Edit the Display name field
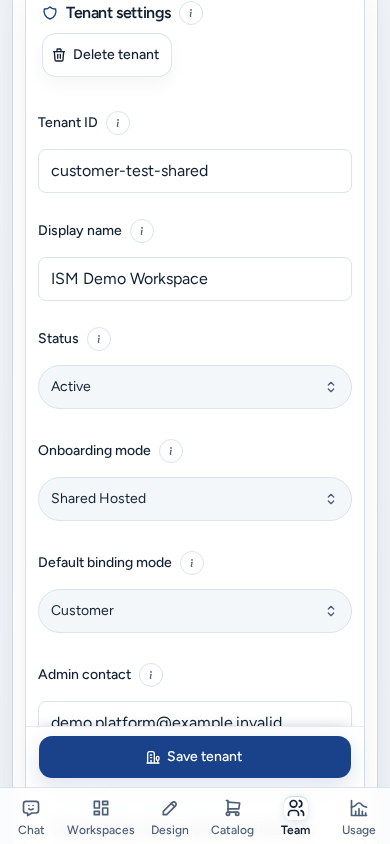Image resolution: width=390 pixels, height=844 pixels. click(195, 279)
